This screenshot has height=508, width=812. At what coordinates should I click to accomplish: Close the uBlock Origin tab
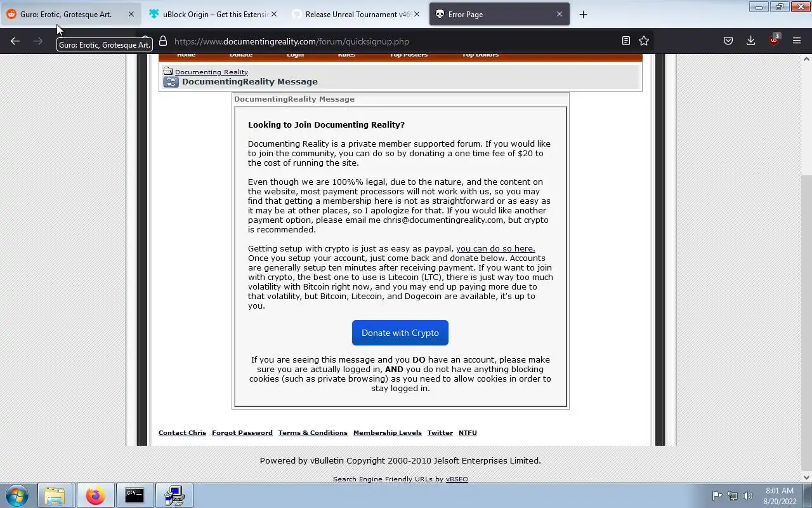point(274,14)
